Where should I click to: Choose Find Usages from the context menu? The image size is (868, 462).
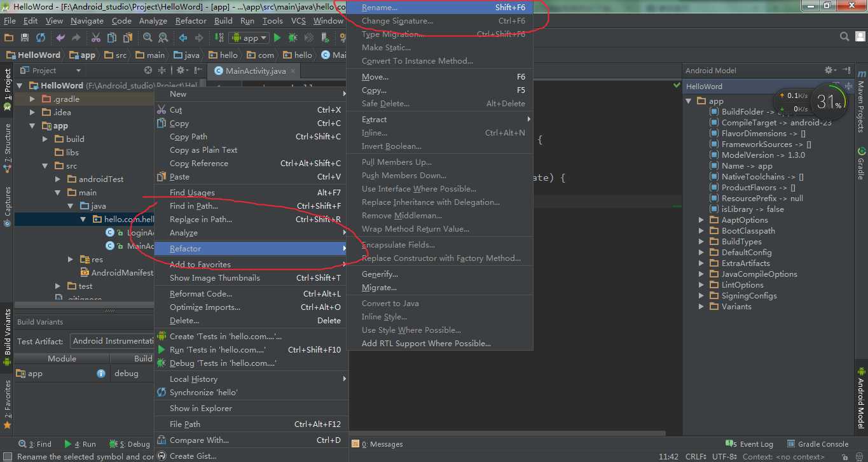click(x=250, y=193)
